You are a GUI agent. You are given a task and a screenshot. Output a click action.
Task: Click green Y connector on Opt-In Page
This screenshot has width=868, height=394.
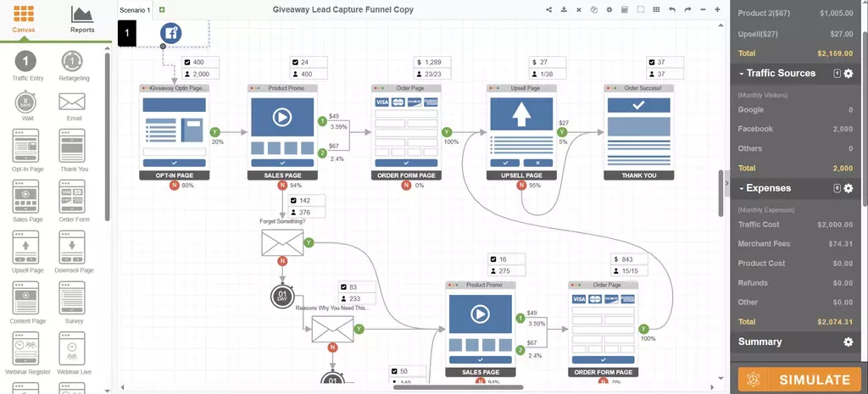pyautogui.click(x=214, y=132)
